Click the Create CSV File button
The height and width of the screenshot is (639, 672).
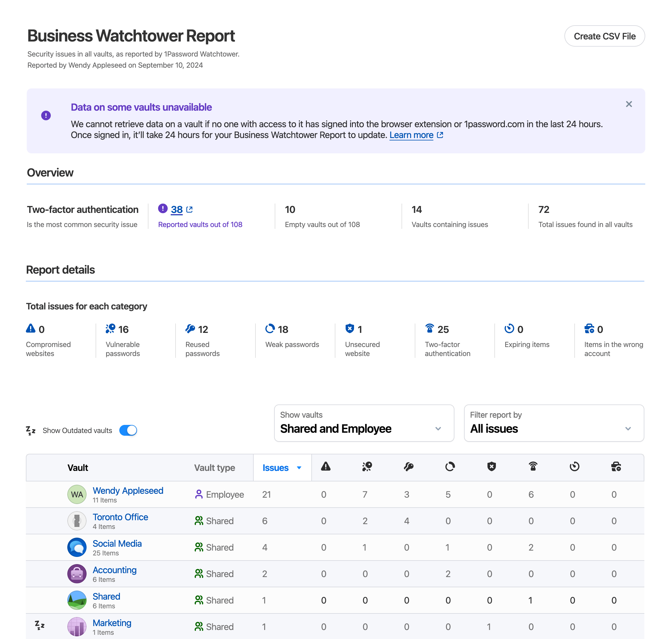click(605, 37)
